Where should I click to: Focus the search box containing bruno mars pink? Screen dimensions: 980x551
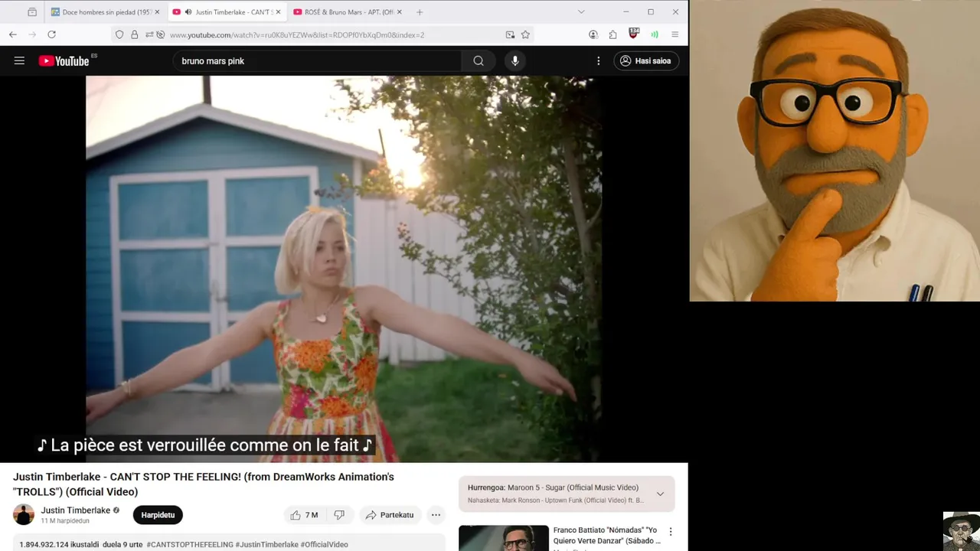(x=318, y=60)
